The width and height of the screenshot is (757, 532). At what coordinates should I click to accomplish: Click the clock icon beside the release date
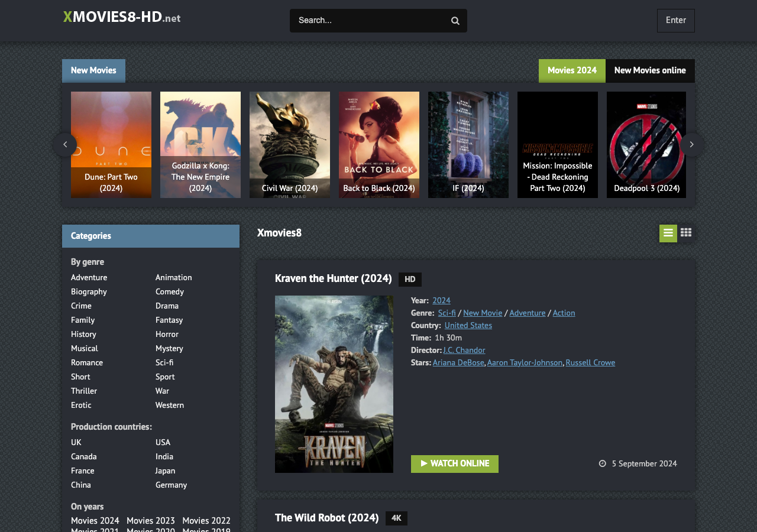(601, 463)
